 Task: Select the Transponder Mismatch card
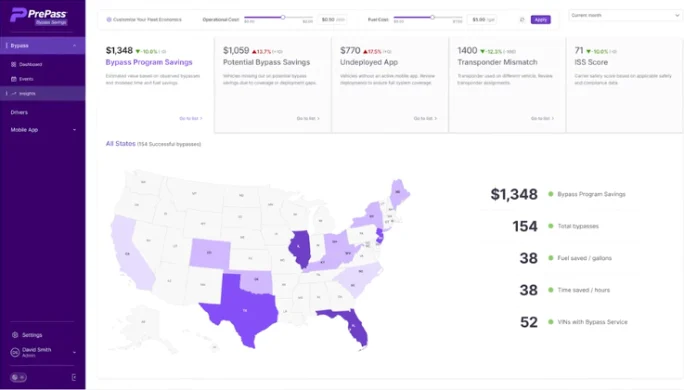pos(507,85)
